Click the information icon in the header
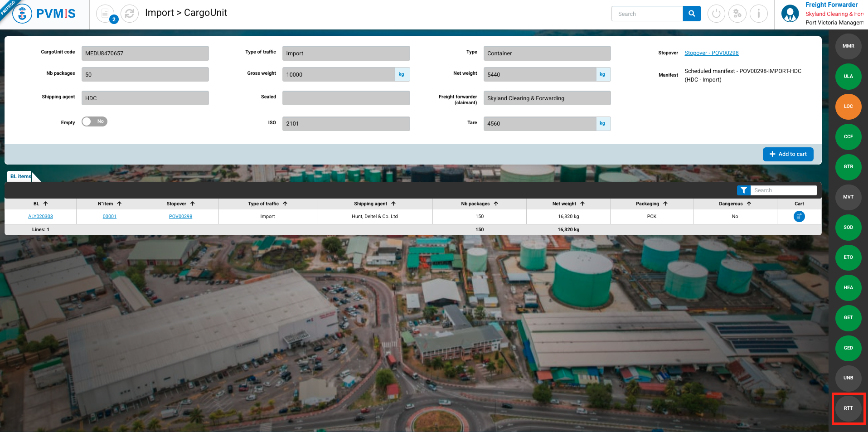 click(758, 14)
